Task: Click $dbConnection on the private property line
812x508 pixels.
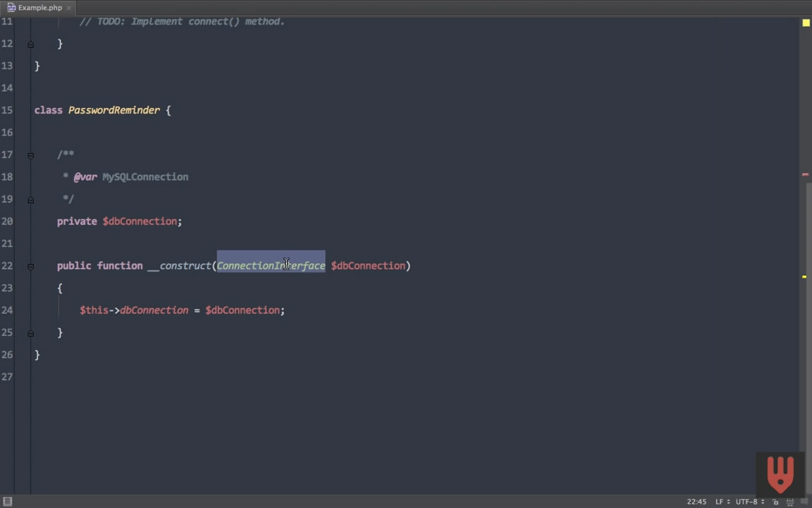Action: (140, 222)
